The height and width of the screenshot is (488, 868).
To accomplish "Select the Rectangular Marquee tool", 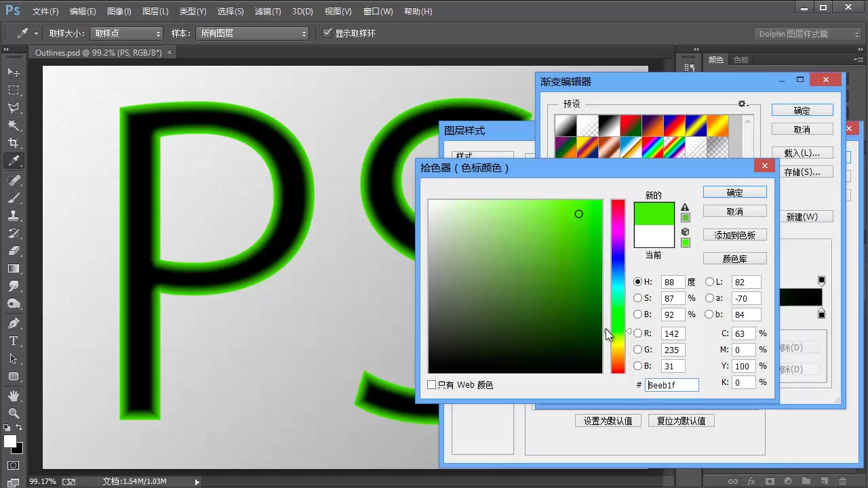I will 14,90.
